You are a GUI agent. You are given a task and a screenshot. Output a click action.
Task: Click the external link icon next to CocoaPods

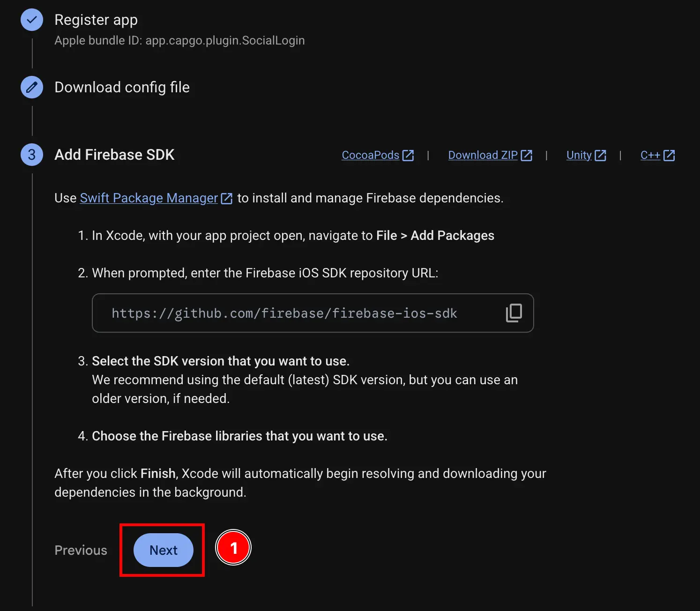[x=408, y=155]
